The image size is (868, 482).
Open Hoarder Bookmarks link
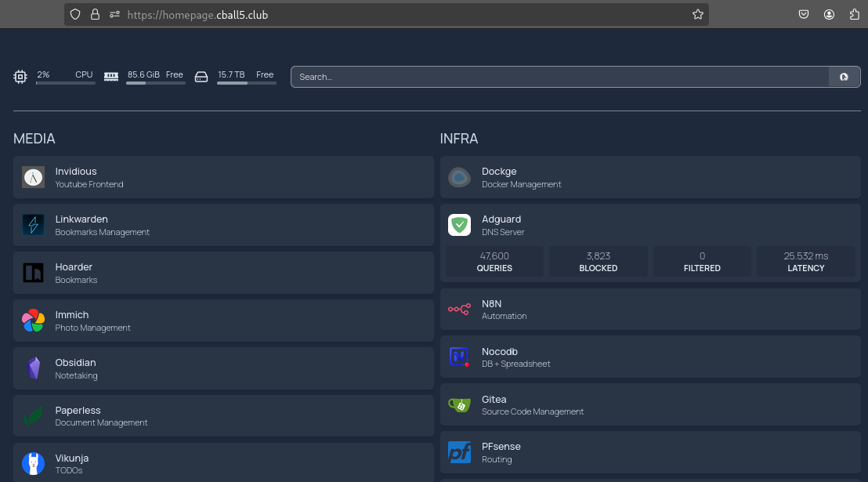click(223, 273)
